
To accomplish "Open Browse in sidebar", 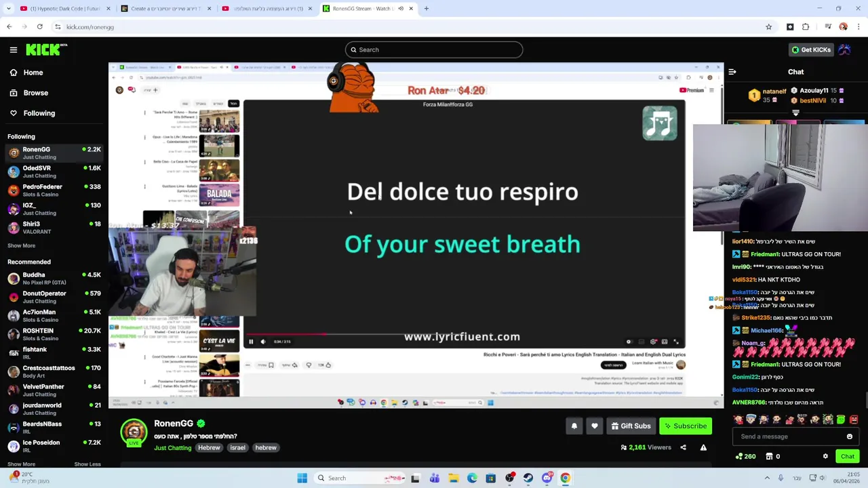I will tap(28, 93).
